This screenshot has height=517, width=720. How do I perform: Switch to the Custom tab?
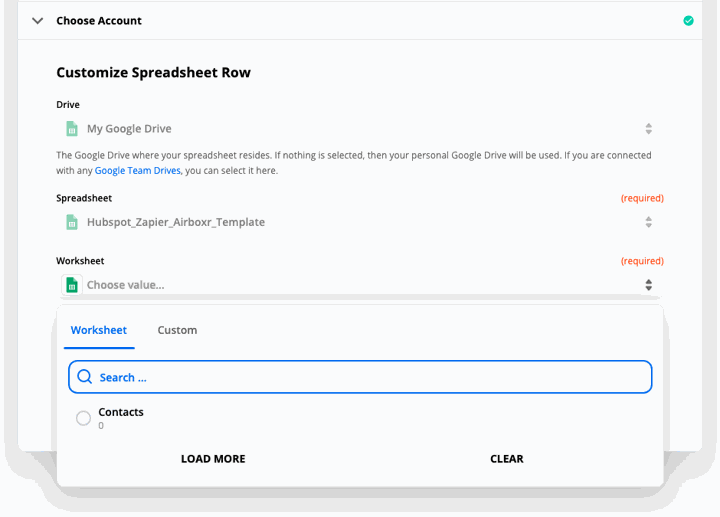tap(177, 330)
